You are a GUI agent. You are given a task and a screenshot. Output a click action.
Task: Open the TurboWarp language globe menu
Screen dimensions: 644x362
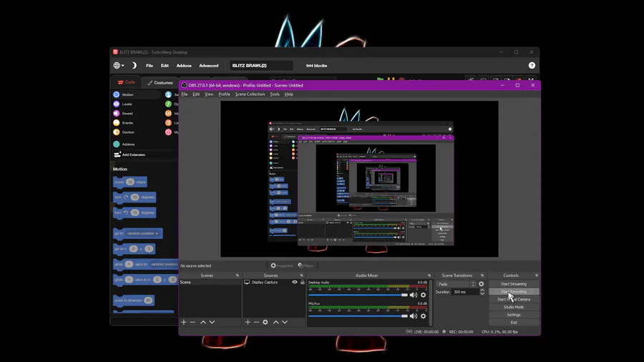118,65
